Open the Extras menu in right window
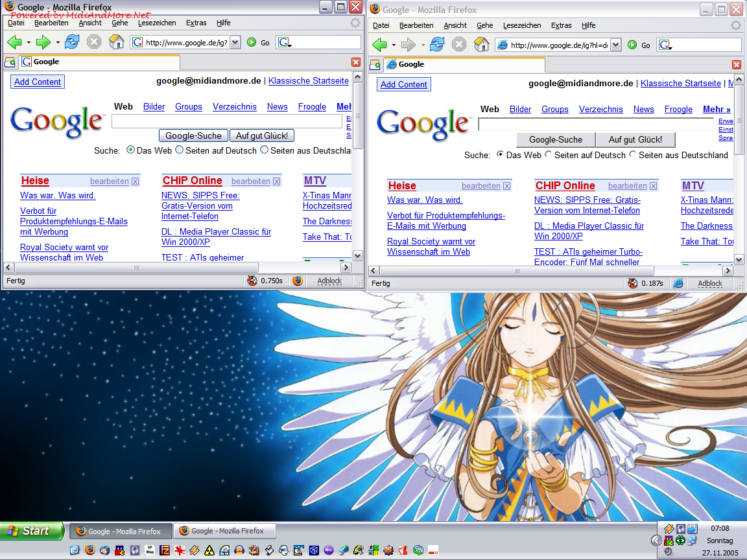747x560 pixels. (x=561, y=25)
